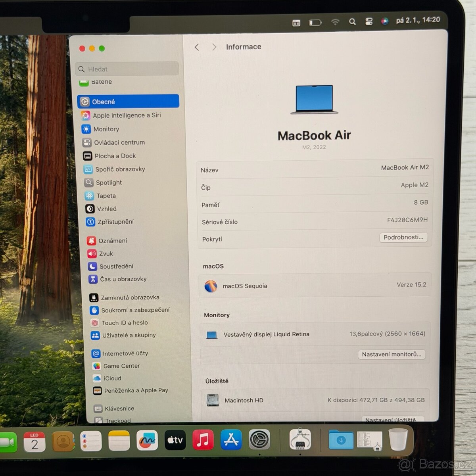Click the macOS Sequoia row
The image size is (476, 476).
(315, 286)
